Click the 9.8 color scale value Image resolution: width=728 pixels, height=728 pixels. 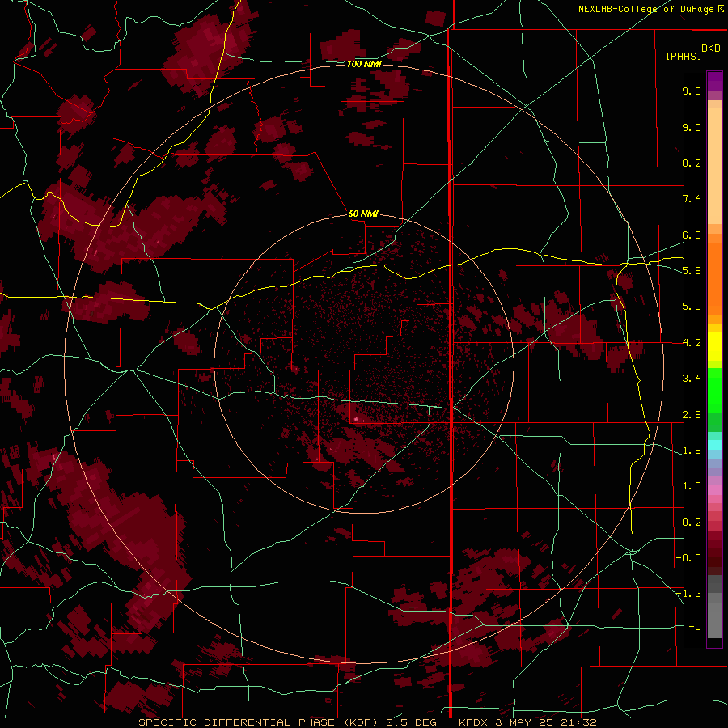[x=692, y=91]
